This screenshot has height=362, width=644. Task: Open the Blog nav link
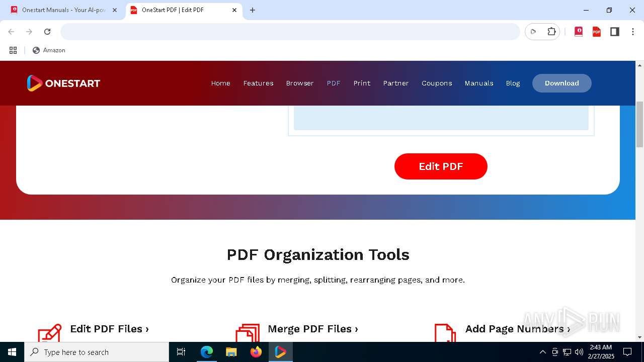click(x=513, y=83)
